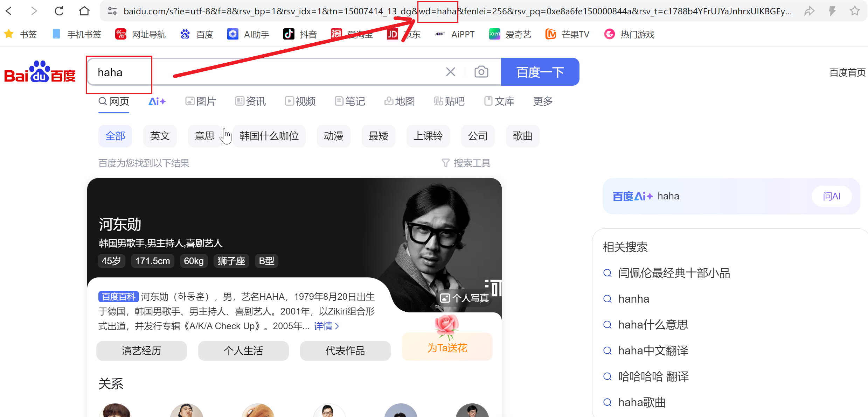This screenshot has height=417, width=868.
Task: Click the 问AI button
Action: click(832, 196)
